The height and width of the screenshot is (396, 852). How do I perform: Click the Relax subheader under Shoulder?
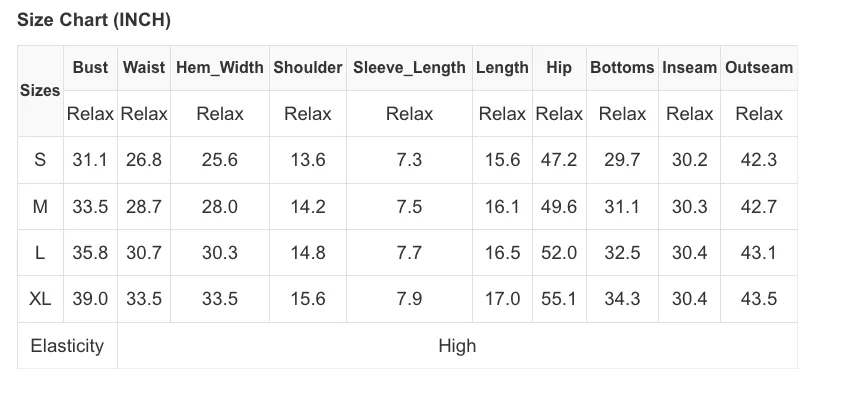pyautogui.click(x=308, y=114)
